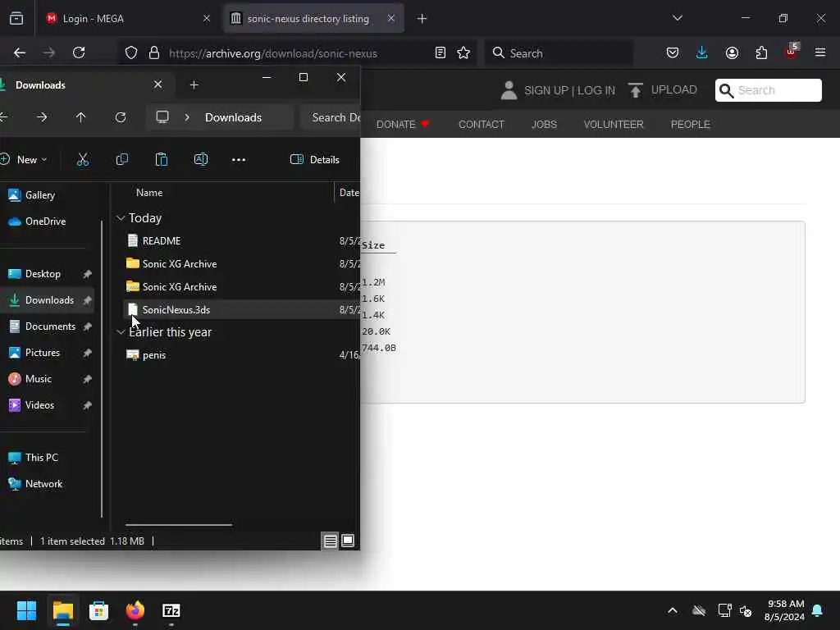Switch Explorer to details list view

pos(330,541)
